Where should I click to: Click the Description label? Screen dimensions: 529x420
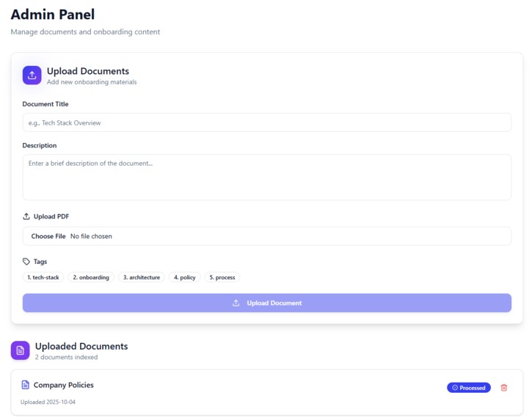pyautogui.click(x=40, y=146)
